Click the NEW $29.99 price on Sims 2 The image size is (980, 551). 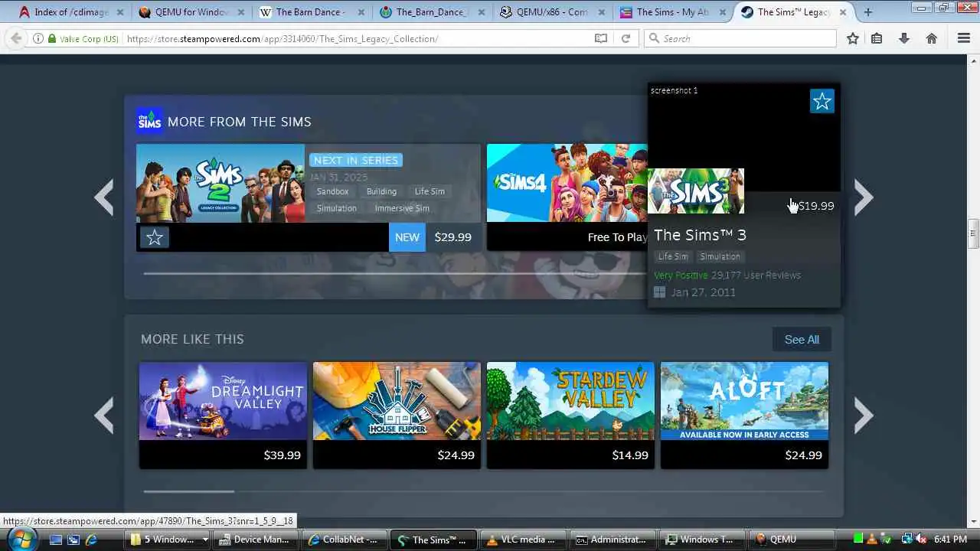coord(435,237)
